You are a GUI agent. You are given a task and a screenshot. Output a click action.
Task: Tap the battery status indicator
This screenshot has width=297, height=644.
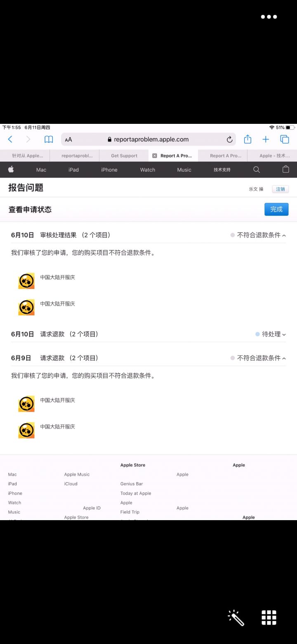pos(290,128)
